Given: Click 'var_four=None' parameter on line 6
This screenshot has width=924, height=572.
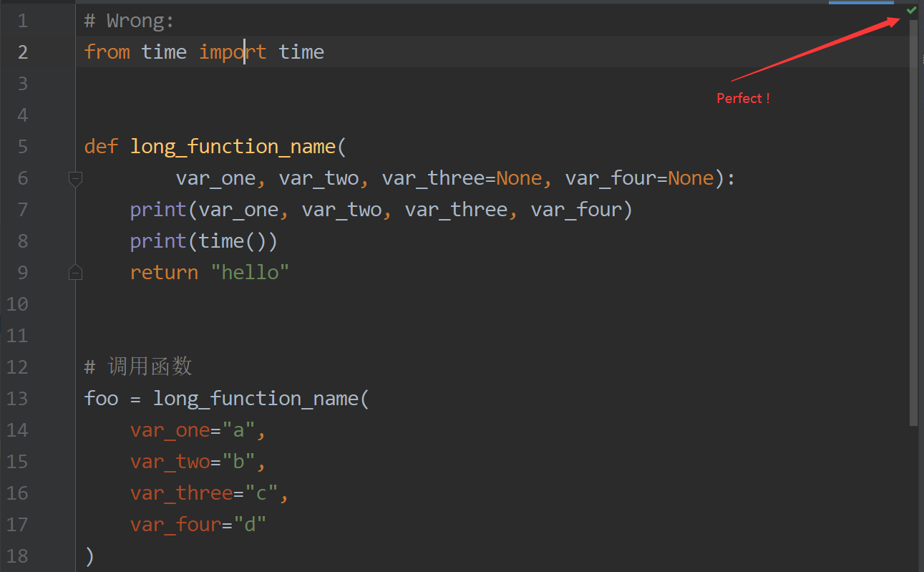Looking at the screenshot, I should (x=640, y=178).
